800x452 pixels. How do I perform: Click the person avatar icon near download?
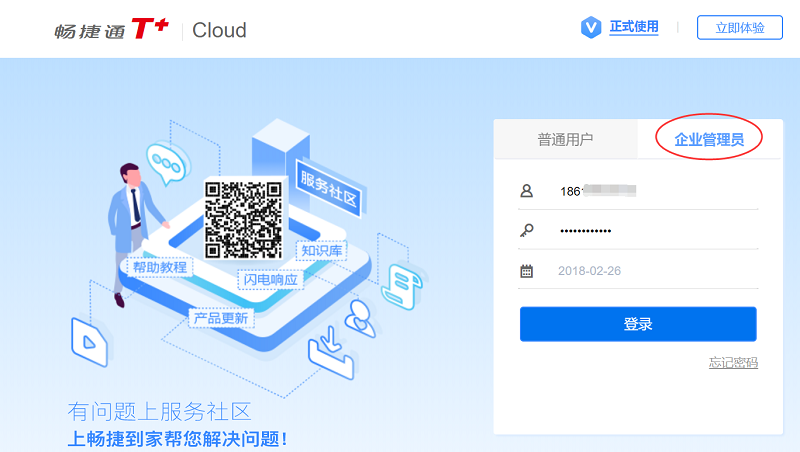(360, 318)
